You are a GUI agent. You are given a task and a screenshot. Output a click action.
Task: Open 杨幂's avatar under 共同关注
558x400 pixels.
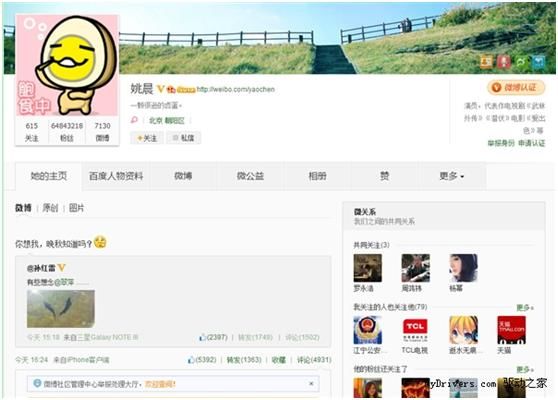[x=463, y=268]
